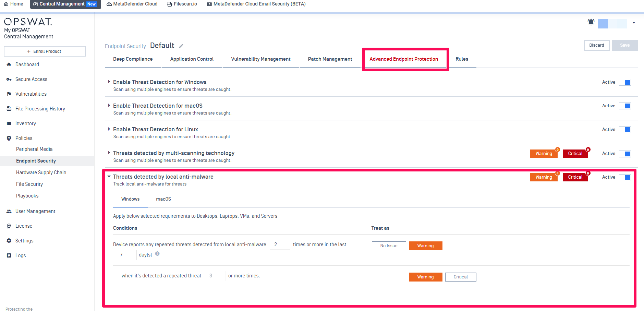Click the Enroll Product button
This screenshot has height=311, width=644.
point(45,51)
